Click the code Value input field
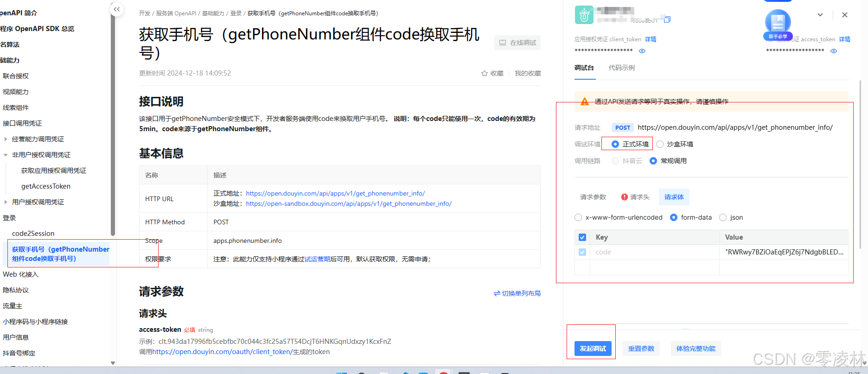Image resolution: width=868 pixels, height=374 pixels. click(x=784, y=252)
